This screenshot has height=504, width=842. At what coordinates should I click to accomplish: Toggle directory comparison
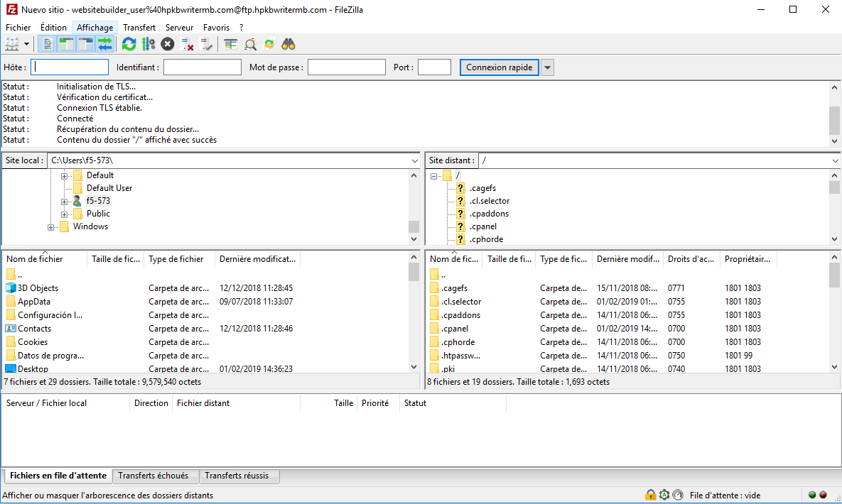249,44
